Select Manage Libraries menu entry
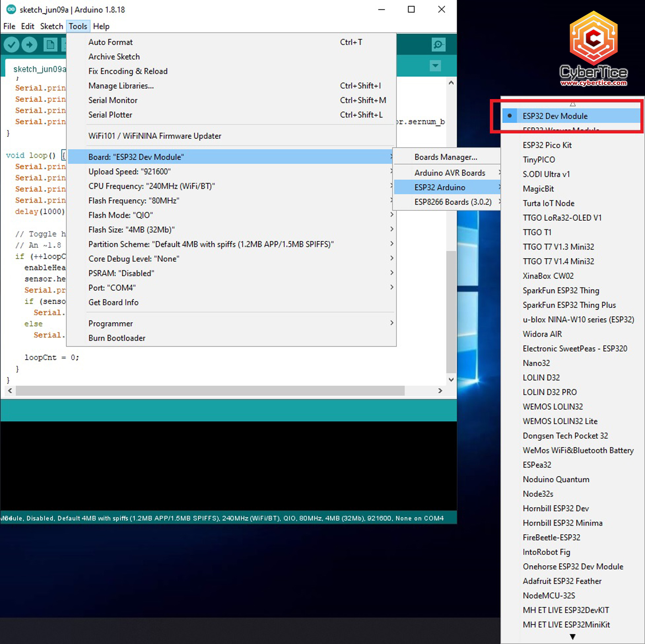Viewport: 645px width, 644px height. click(x=121, y=86)
